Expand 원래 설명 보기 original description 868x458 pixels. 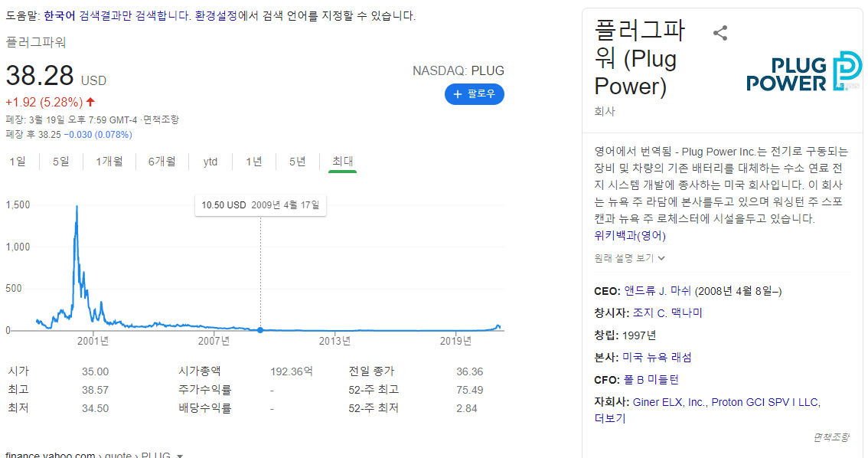coord(629,258)
